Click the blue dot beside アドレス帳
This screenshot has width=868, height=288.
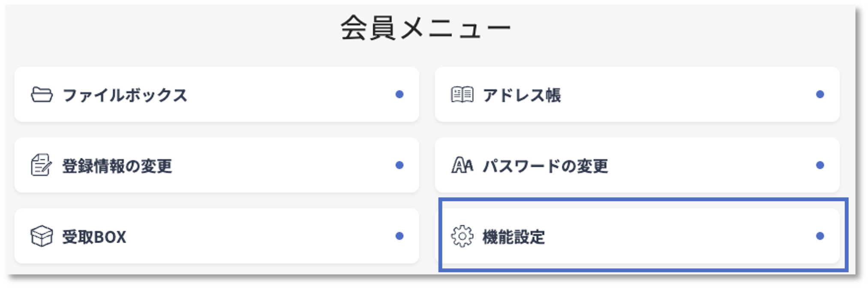[820, 95]
